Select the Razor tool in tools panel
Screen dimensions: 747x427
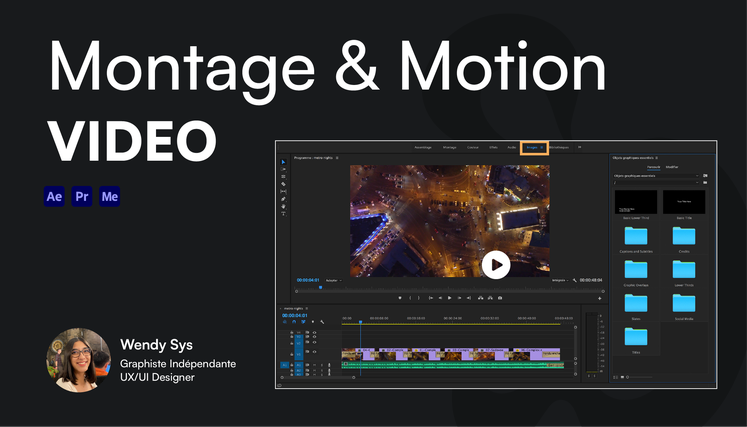284,184
